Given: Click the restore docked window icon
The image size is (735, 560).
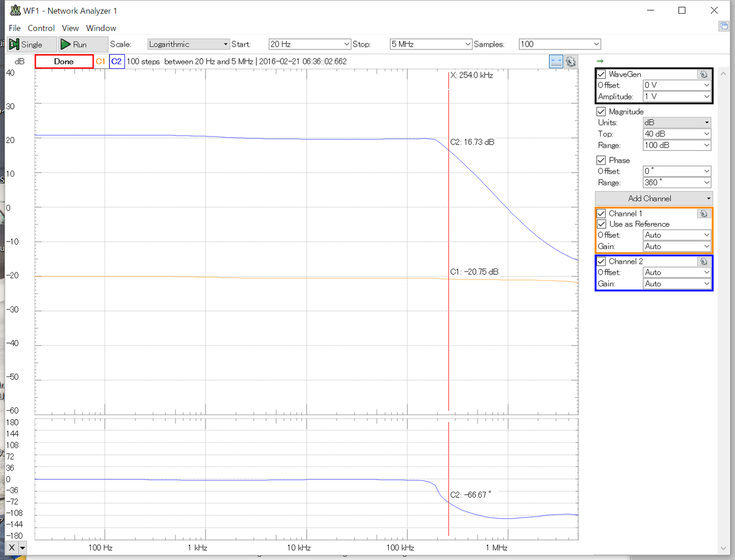Looking at the screenshot, I should click(724, 26).
